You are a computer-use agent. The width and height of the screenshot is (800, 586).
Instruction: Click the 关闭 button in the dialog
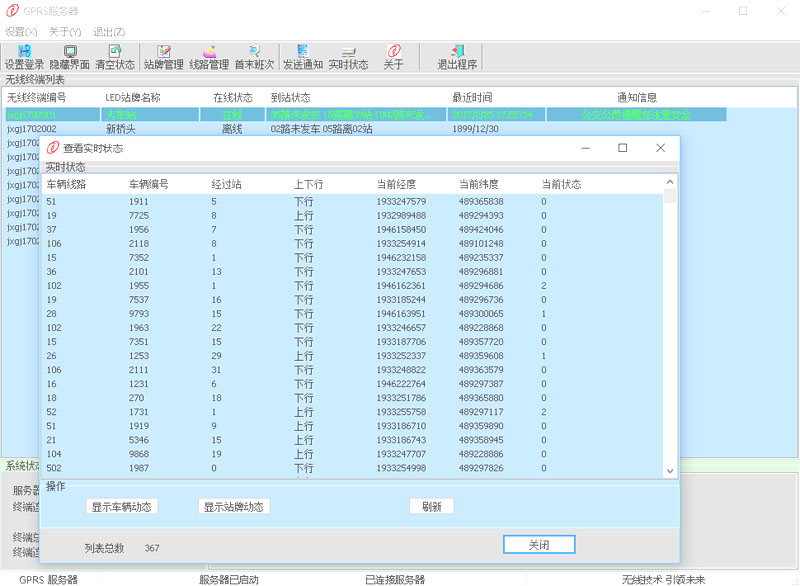click(x=539, y=545)
